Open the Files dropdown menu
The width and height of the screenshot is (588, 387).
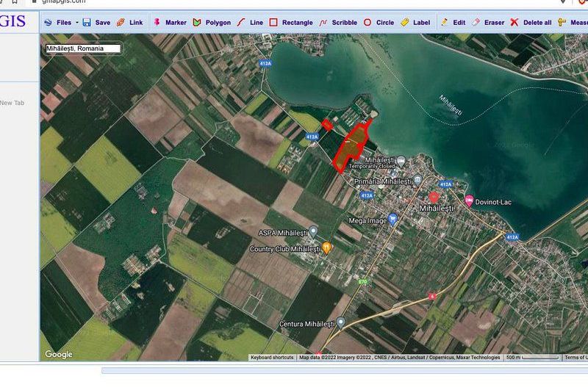click(x=60, y=23)
